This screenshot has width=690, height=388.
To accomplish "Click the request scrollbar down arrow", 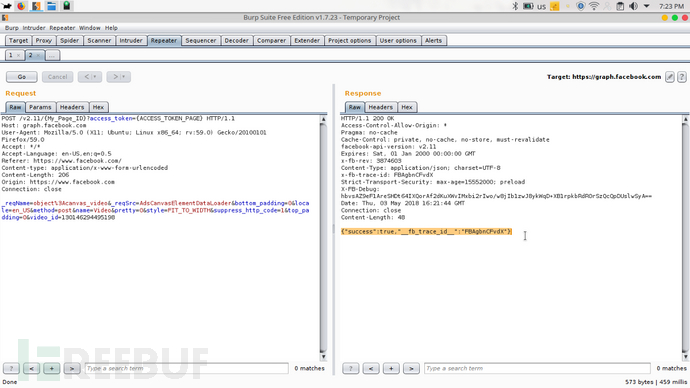I will click(323, 357).
